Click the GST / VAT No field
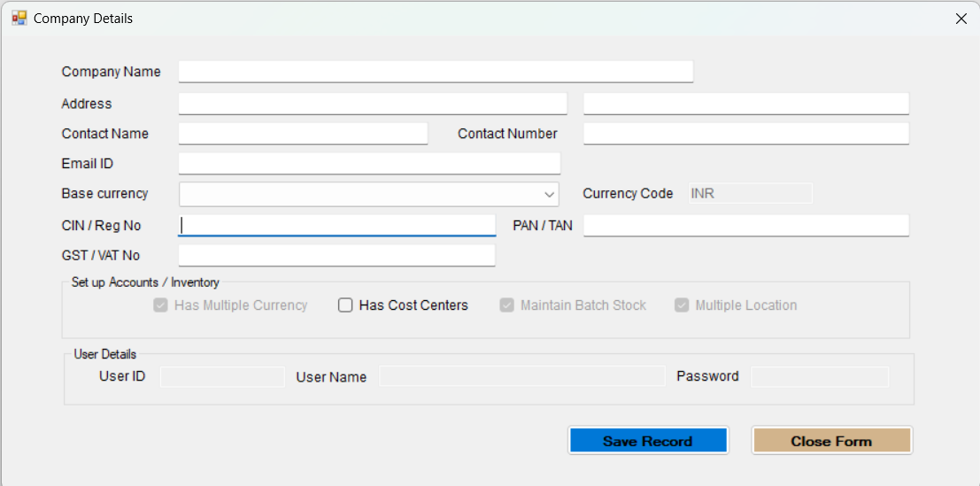This screenshot has width=980, height=486. pos(337,256)
